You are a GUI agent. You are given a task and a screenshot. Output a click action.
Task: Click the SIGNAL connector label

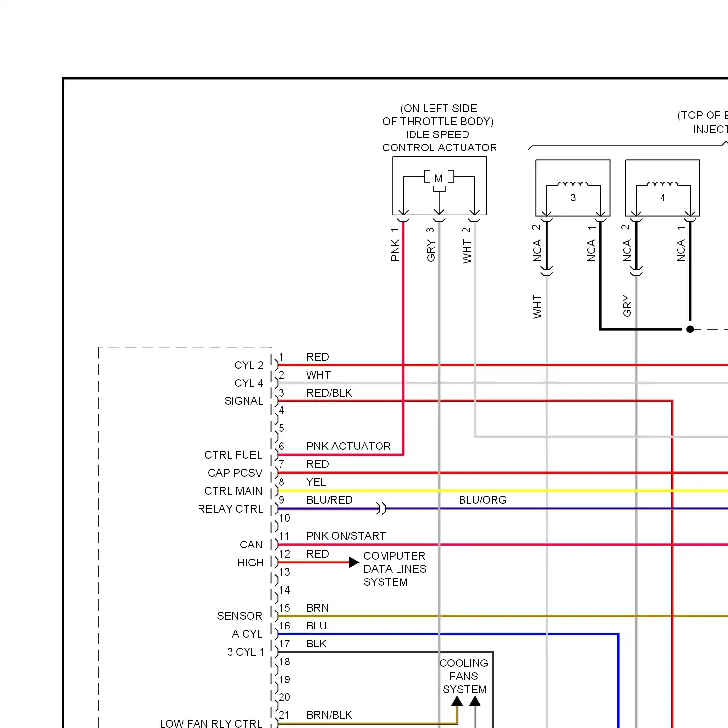[244, 401]
